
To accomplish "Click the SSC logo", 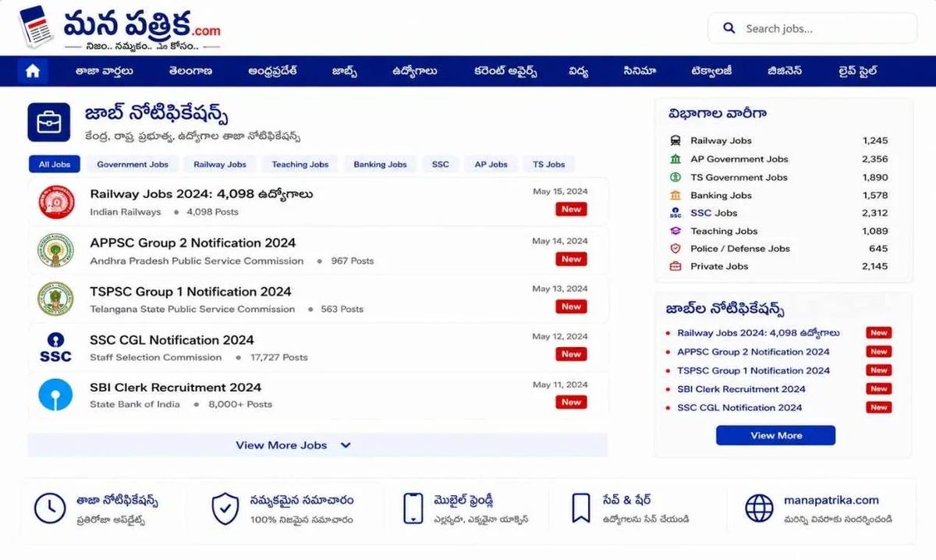I will pos(55,348).
